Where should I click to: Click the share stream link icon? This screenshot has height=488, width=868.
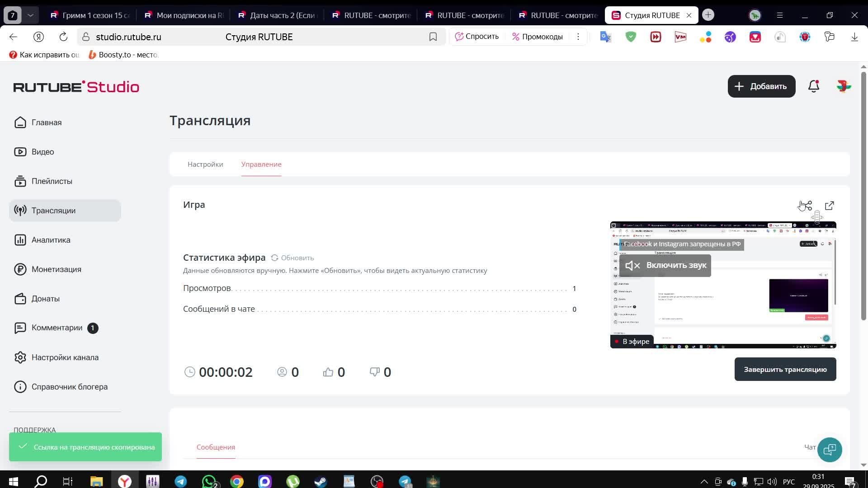(808, 206)
